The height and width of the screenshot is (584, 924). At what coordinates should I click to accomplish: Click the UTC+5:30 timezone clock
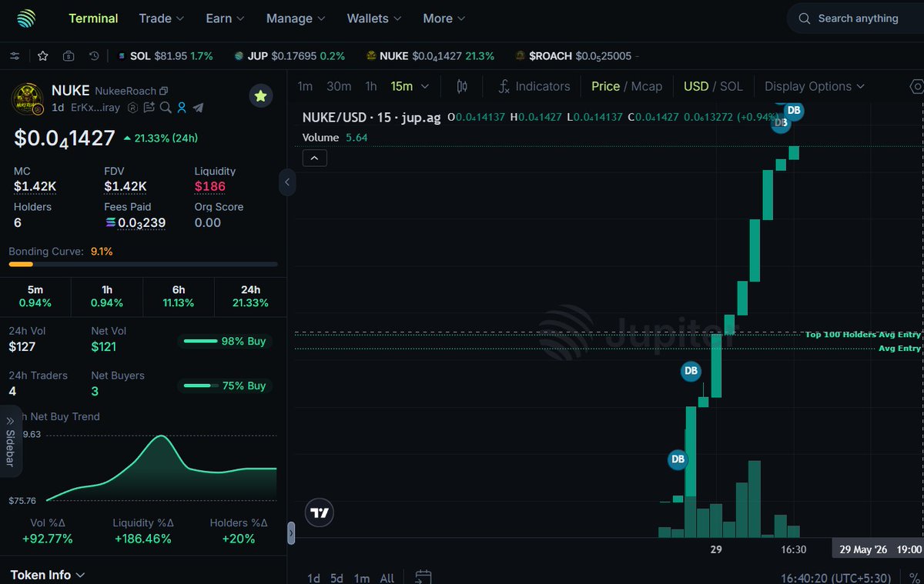tap(835, 578)
